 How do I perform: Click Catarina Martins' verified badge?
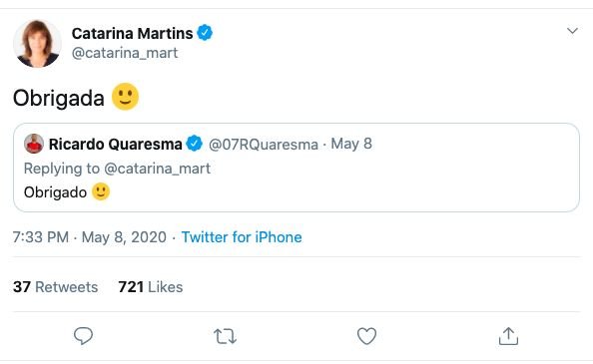tap(205, 33)
